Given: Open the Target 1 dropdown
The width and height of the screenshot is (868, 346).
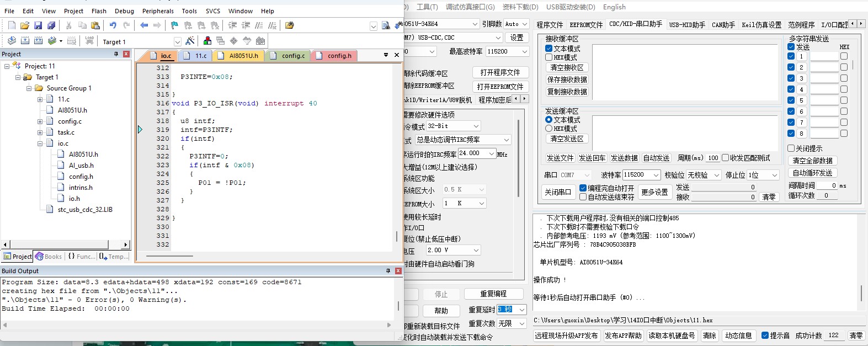Looking at the screenshot, I should tap(177, 42).
